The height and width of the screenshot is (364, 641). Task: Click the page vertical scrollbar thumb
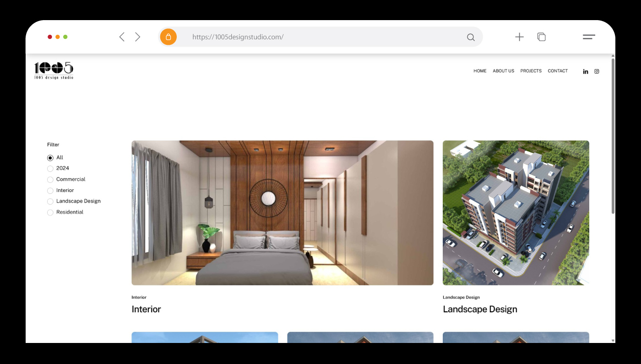613,136
